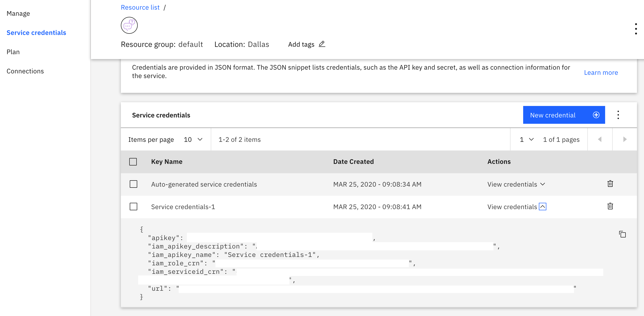644x316 pixels.
Task: Click the Watson Assistant service icon
Action: pyautogui.click(x=129, y=25)
